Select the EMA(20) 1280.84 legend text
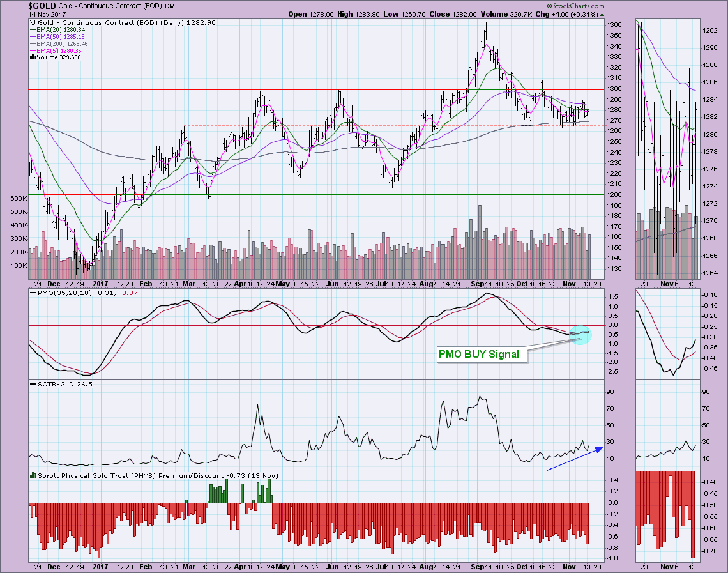 click(61, 30)
